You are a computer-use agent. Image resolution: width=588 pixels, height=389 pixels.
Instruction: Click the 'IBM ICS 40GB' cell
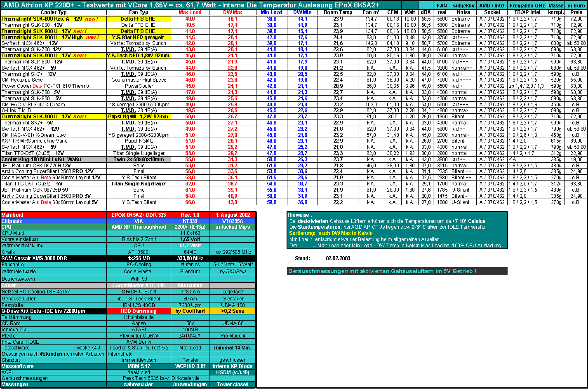pos(139,305)
